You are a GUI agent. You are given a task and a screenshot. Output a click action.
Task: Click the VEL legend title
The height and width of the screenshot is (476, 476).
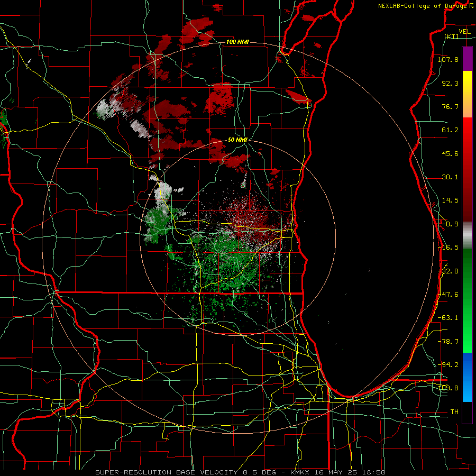click(x=464, y=31)
